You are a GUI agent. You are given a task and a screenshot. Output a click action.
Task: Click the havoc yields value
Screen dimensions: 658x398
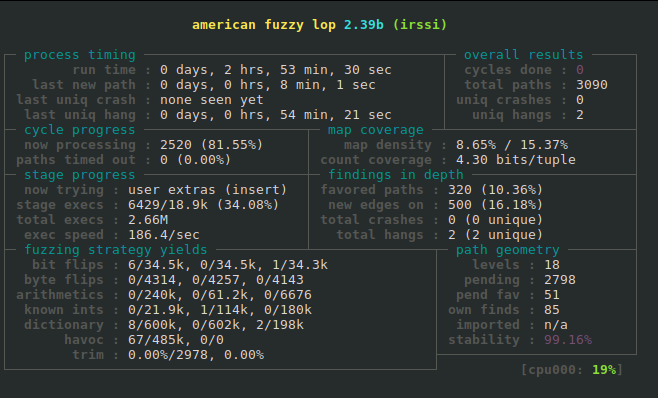point(176,340)
